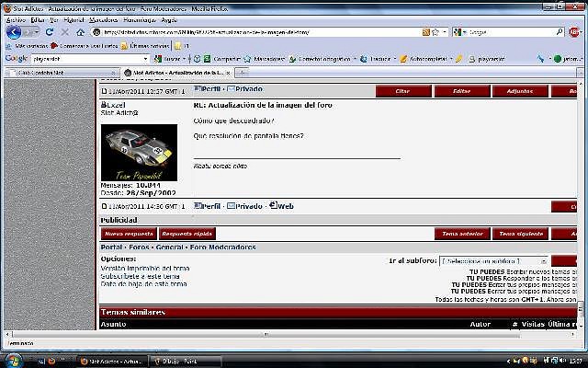
Task: Click the site favicon in the address bar
Action: coord(96,32)
